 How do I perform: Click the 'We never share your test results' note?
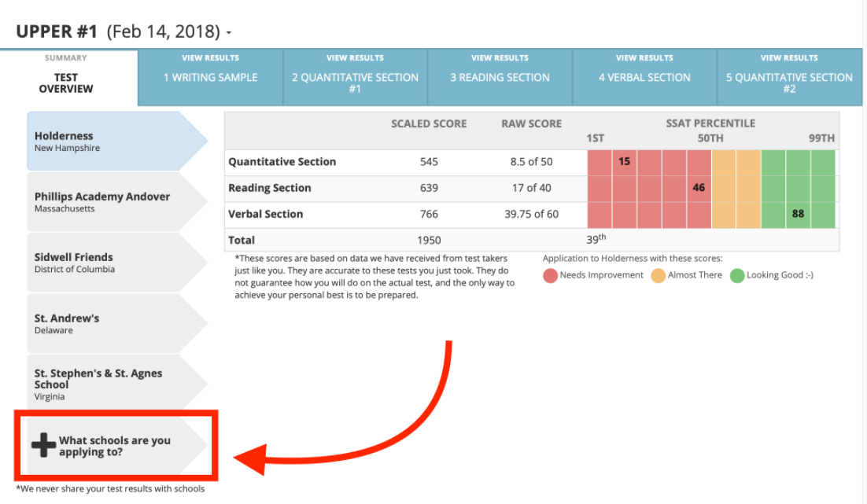tap(111, 488)
